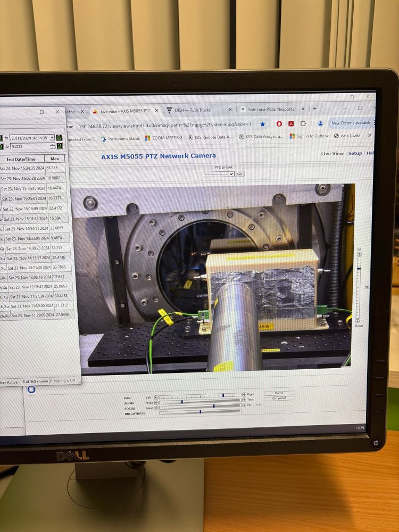Image resolution: width=399 pixels, height=532 pixels.
Task: Select the row with Mev 97.631
Action: 36,277
